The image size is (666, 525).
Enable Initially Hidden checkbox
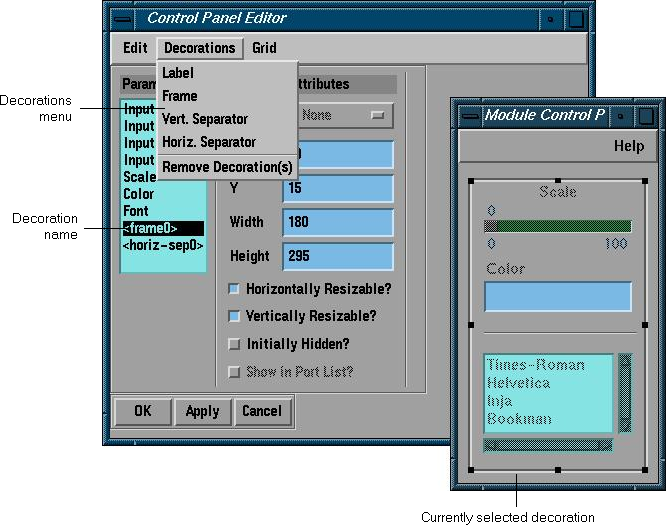tap(234, 344)
